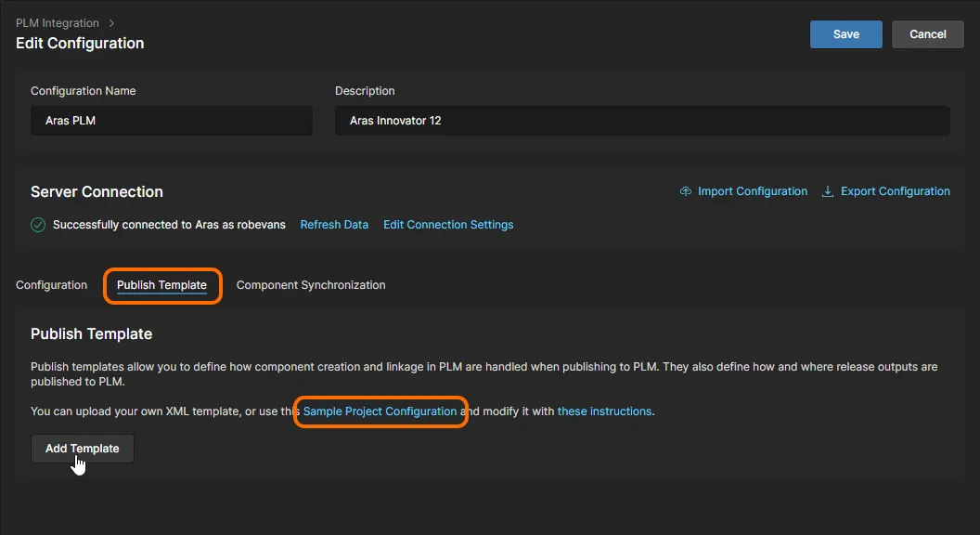Click Refresh Data link

click(x=334, y=225)
